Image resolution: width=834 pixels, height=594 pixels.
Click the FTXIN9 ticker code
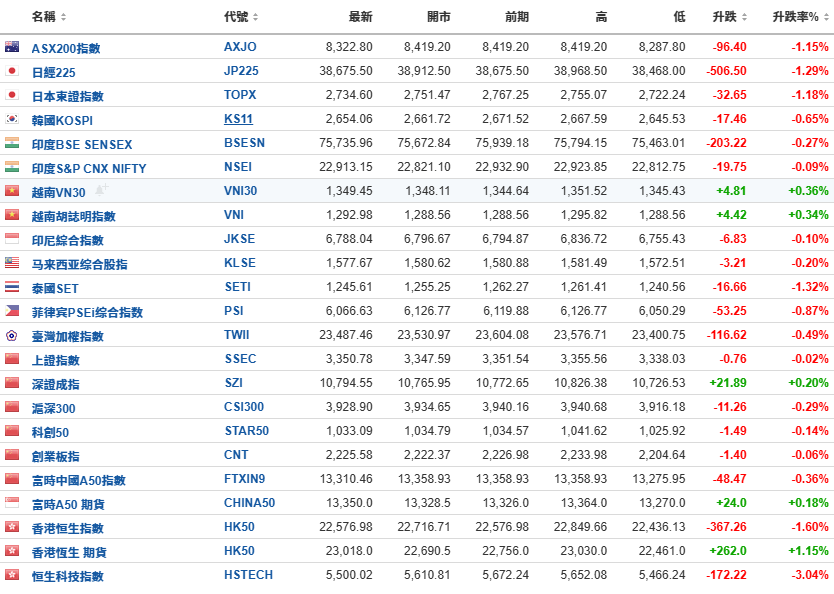pos(244,479)
